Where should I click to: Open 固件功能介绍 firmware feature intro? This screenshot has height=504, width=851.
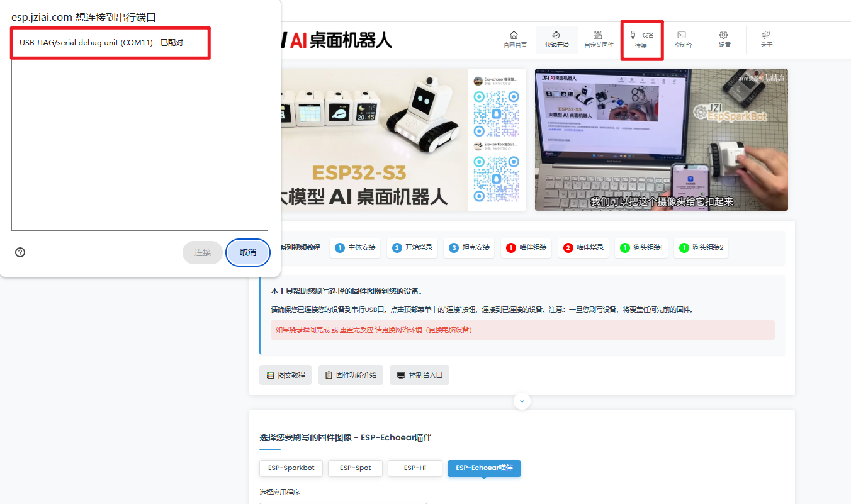(x=351, y=375)
